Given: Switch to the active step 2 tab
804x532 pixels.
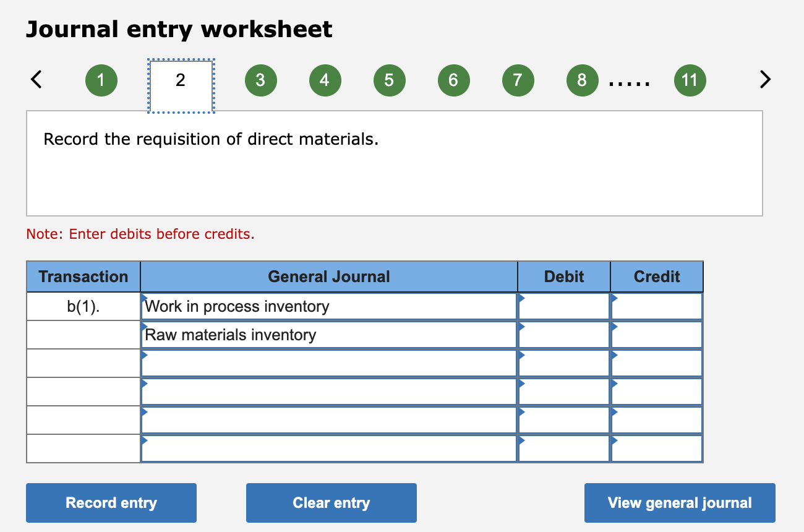Looking at the screenshot, I should pyautogui.click(x=180, y=80).
